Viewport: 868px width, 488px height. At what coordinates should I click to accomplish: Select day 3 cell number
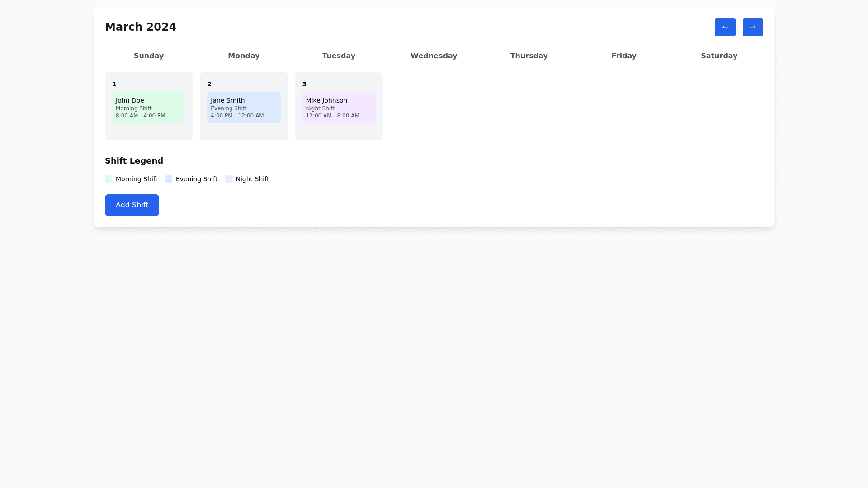pos(304,84)
